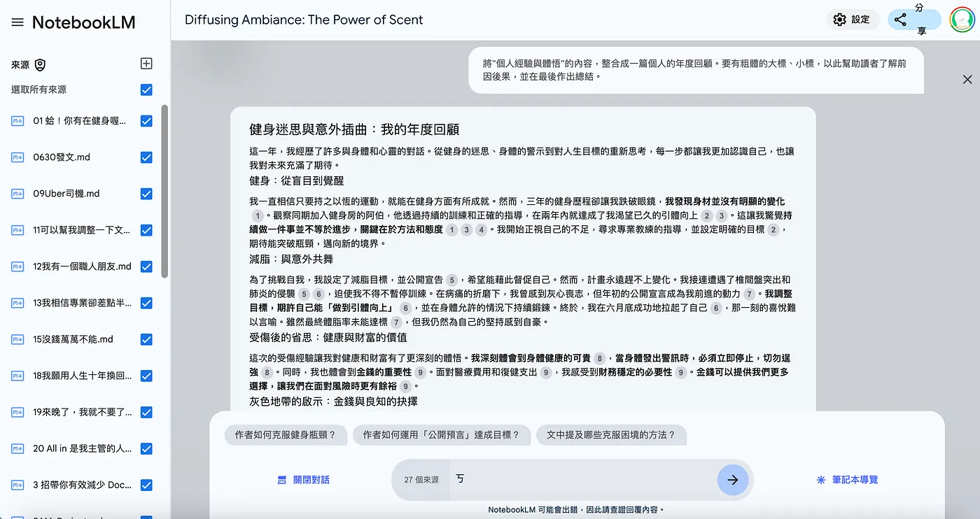Open citation 1 after 沒有明顯的變化
Image resolution: width=980 pixels, height=519 pixels.
coord(258,216)
